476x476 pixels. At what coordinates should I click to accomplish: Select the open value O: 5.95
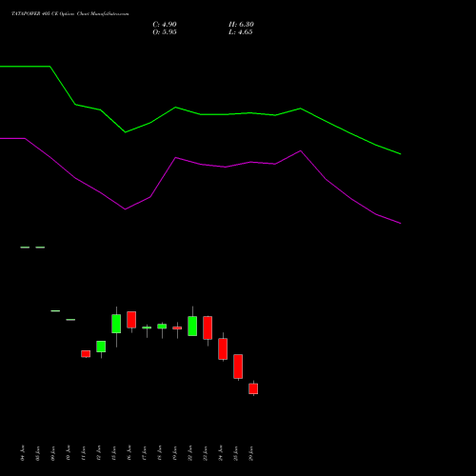165,32
